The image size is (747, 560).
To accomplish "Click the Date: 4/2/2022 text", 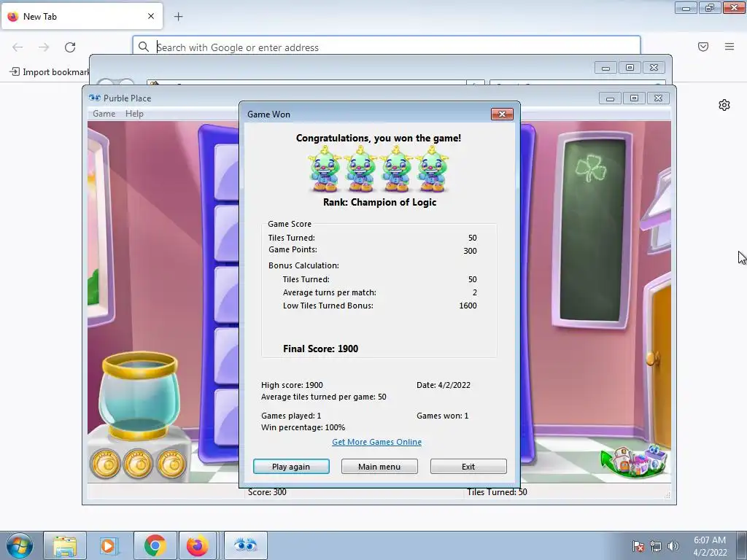I will (444, 385).
